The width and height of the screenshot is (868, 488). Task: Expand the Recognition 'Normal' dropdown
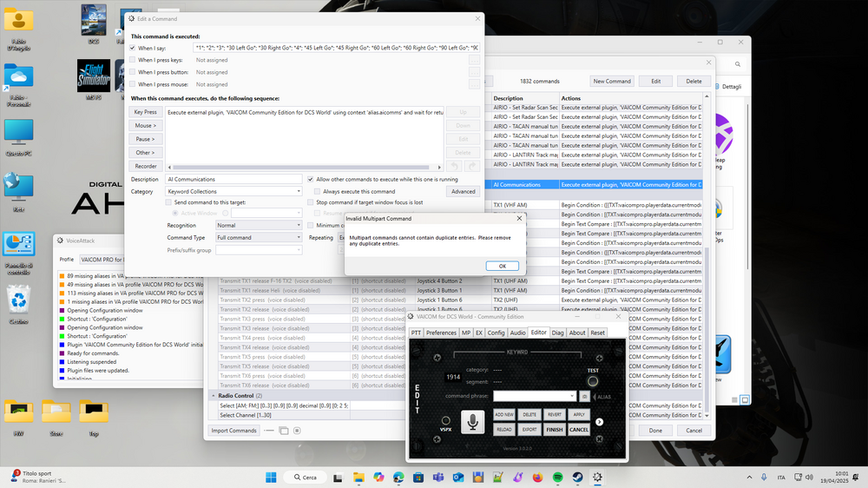tap(258, 225)
